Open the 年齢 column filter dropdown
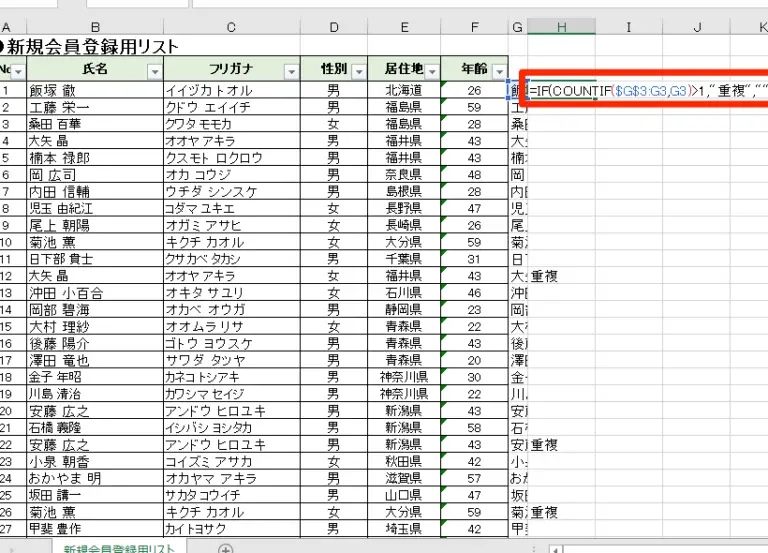The image size is (768, 553). (497, 71)
